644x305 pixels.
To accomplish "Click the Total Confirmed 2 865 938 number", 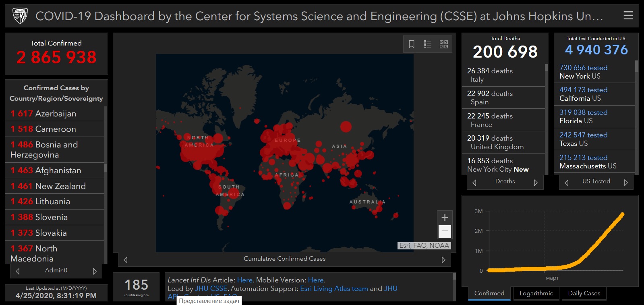I will [56, 57].
